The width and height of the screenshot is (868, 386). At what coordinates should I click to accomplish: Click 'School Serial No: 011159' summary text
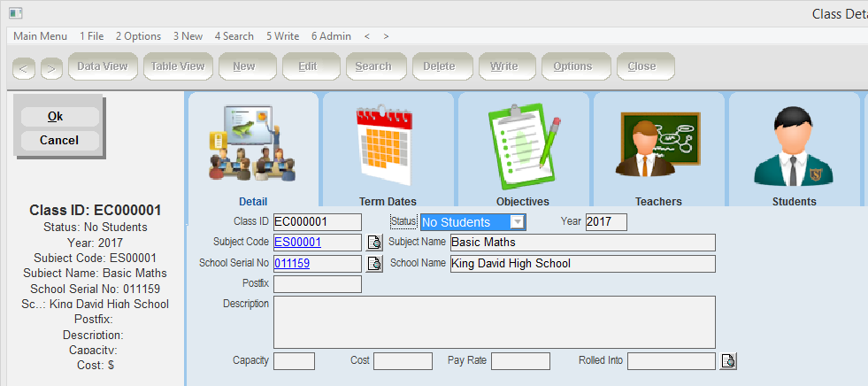tap(96, 289)
